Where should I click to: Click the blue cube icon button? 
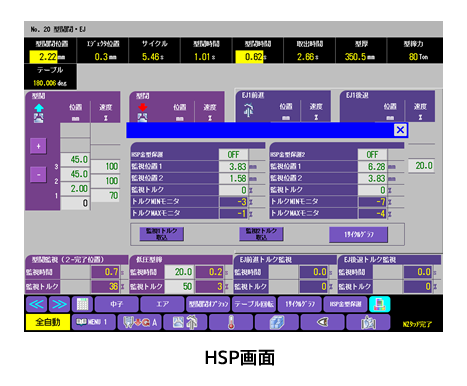[277, 322]
